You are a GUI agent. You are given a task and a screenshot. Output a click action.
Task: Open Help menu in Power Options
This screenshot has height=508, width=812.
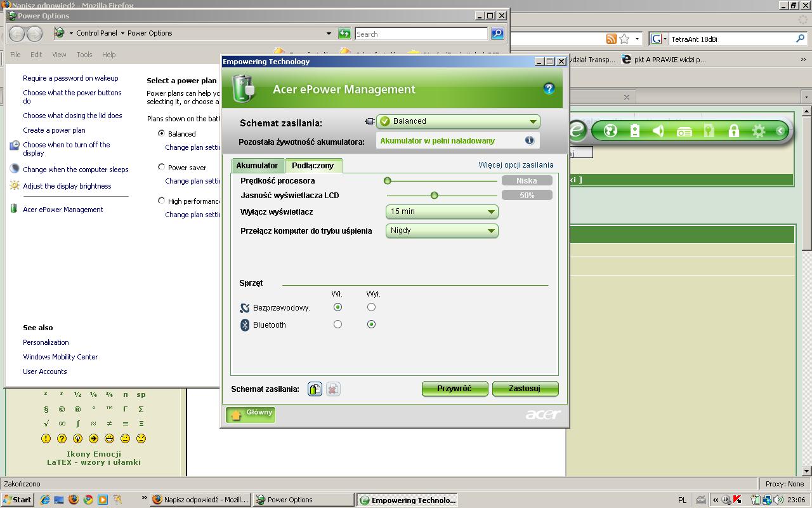[x=109, y=55]
